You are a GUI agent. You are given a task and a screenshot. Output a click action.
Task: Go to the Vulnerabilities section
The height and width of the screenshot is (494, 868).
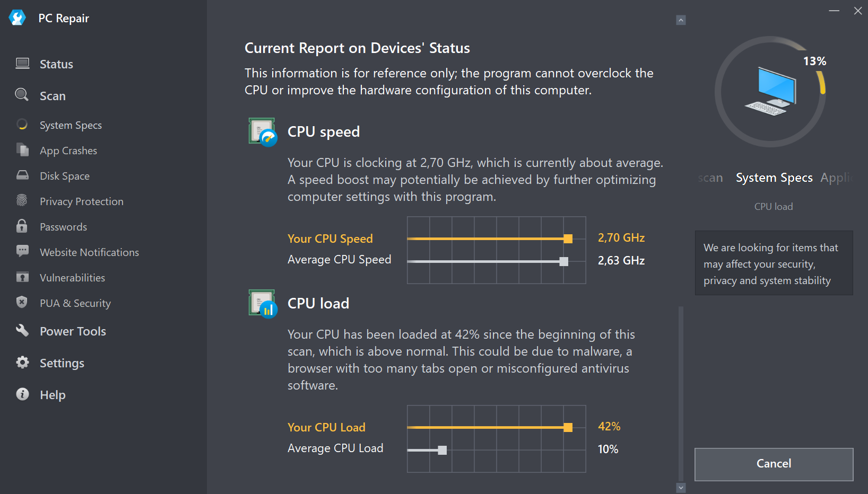tap(72, 278)
